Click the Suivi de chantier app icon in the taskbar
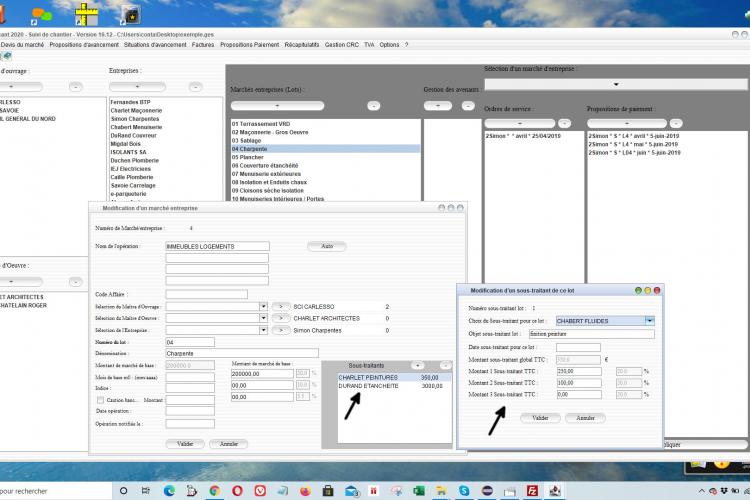Screen dimensions: 750x500 (555, 491)
